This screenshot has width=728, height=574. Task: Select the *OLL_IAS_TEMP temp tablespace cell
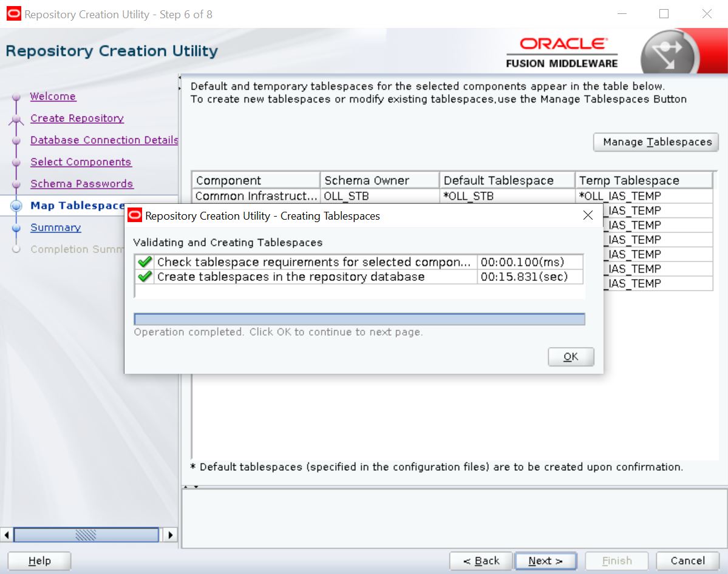(x=644, y=196)
